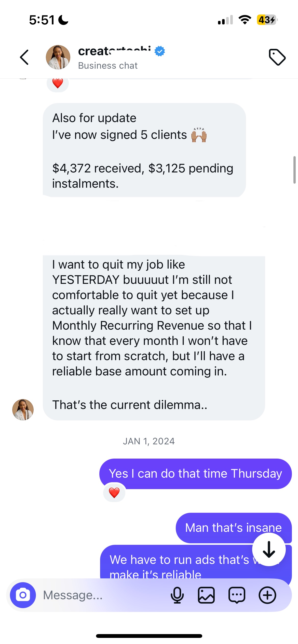Open saved replies speech bubble icon

pyautogui.click(x=237, y=595)
